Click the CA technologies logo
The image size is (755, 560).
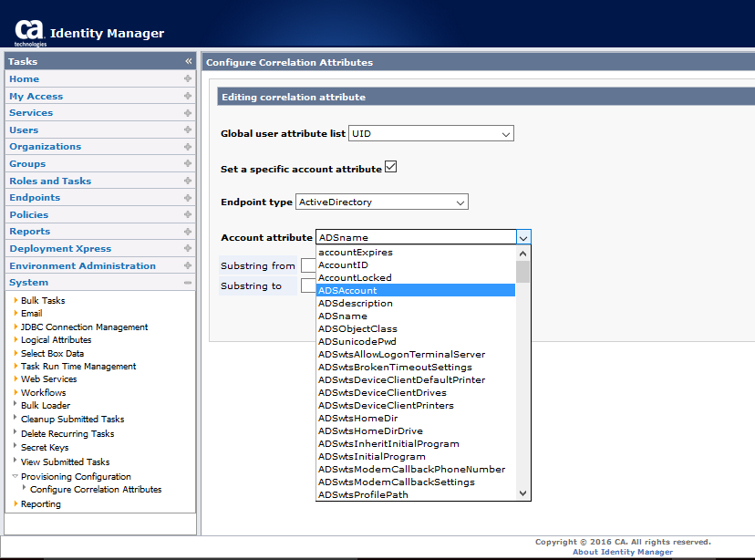tap(30, 28)
